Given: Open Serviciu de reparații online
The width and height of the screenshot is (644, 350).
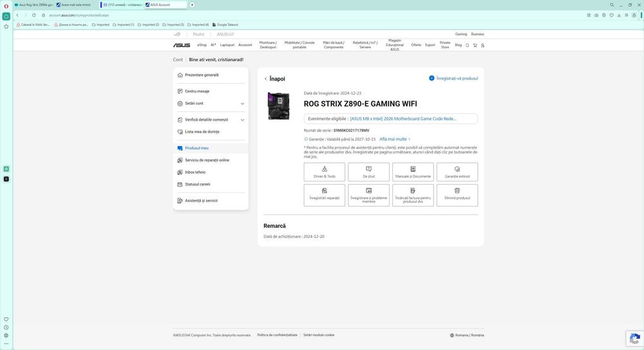Looking at the screenshot, I should [x=207, y=160].
